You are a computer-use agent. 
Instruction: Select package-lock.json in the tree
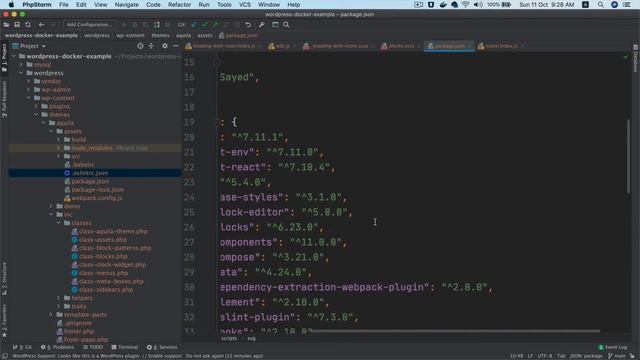97,190
